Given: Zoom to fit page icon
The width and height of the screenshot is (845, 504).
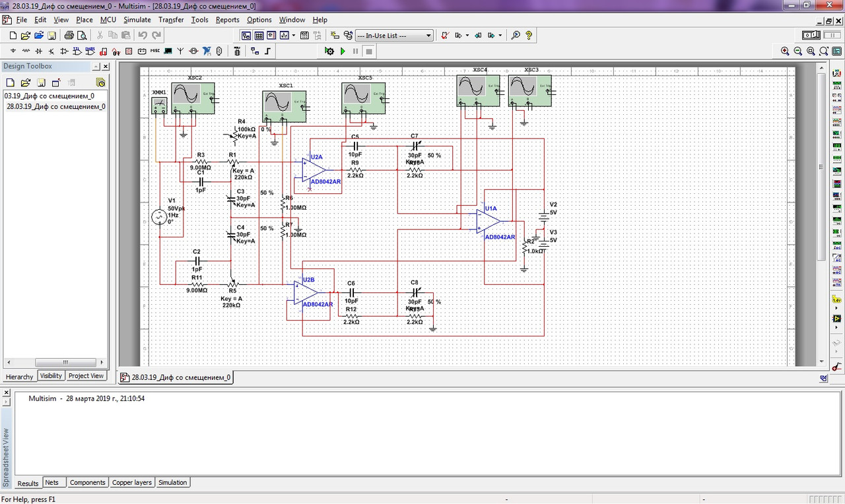Looking at the screenshot, I should tap(824, 51).
